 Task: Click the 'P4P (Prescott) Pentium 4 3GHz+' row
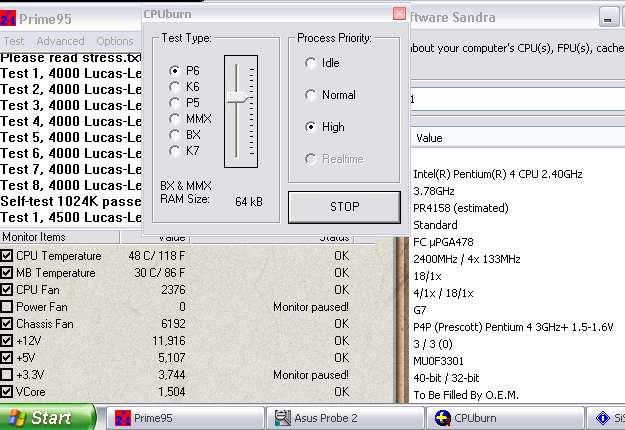[x=513, y=327]
